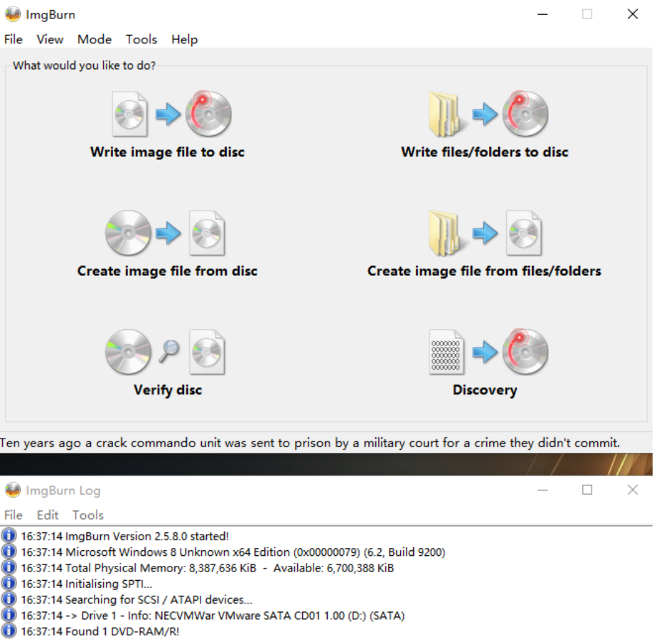659x644 pixels.
Task: Click info icon beside 'Drive 1 - Info' entry
Action: 9,616
